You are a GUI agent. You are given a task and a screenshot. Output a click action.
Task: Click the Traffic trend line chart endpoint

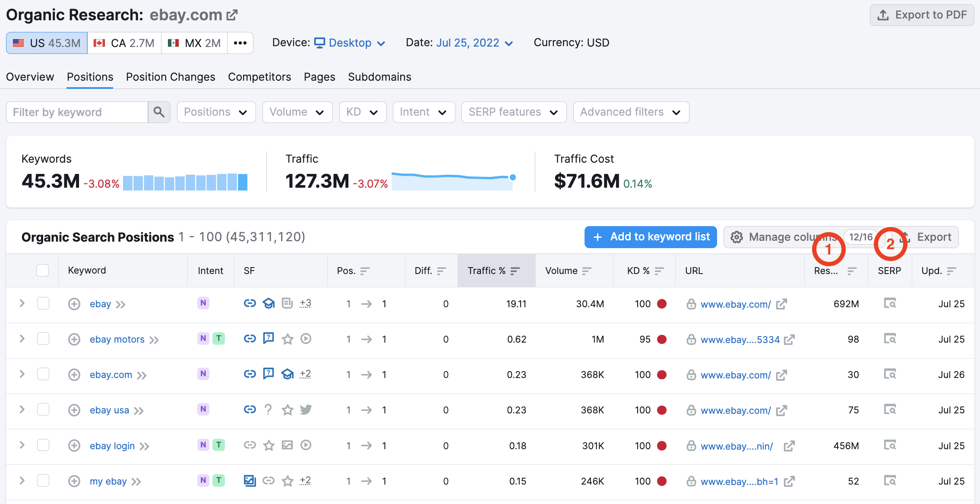point(512,177)
